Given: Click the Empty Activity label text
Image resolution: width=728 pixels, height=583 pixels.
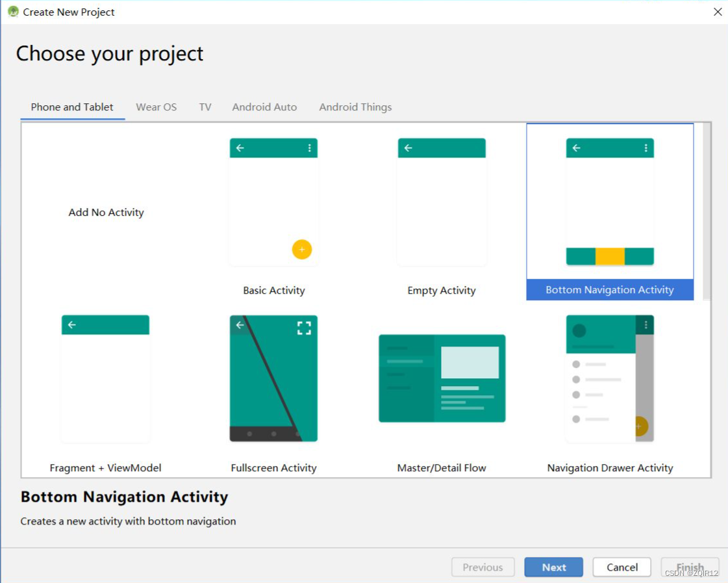Looking at the screenshot, I should (442, 291).
